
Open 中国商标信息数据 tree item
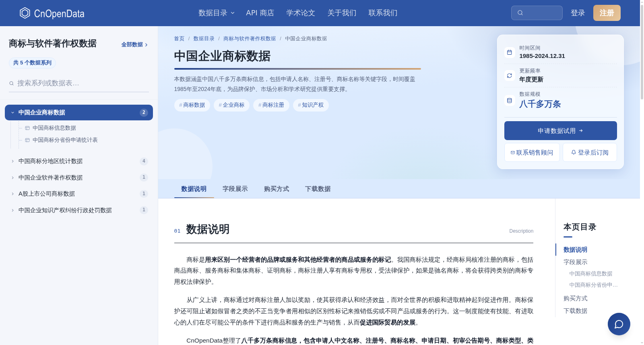pos(54,128)
